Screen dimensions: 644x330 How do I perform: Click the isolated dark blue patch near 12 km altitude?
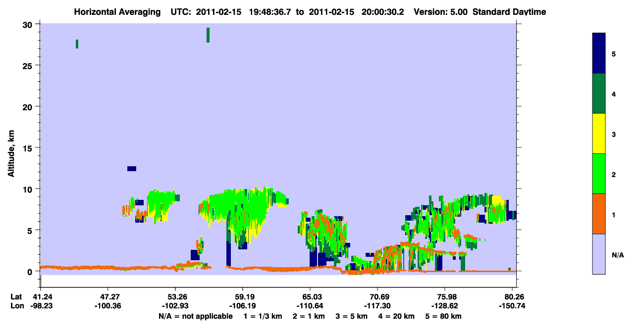coord(132,169)
